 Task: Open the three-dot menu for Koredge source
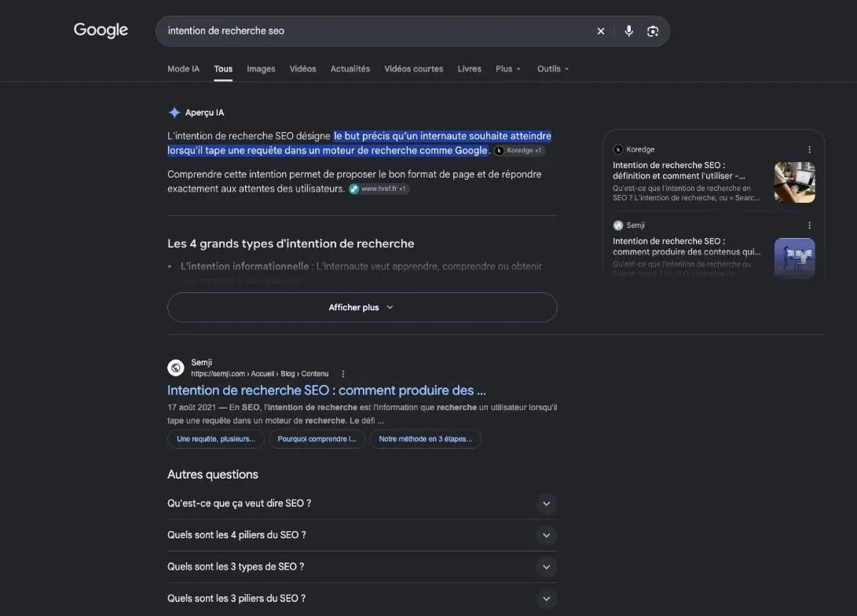click(809, 149)
